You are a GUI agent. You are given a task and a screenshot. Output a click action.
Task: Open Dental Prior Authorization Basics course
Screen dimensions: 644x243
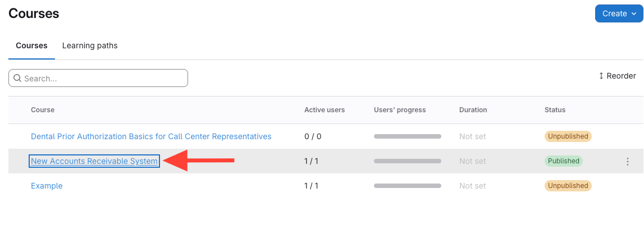coord(151,136)
